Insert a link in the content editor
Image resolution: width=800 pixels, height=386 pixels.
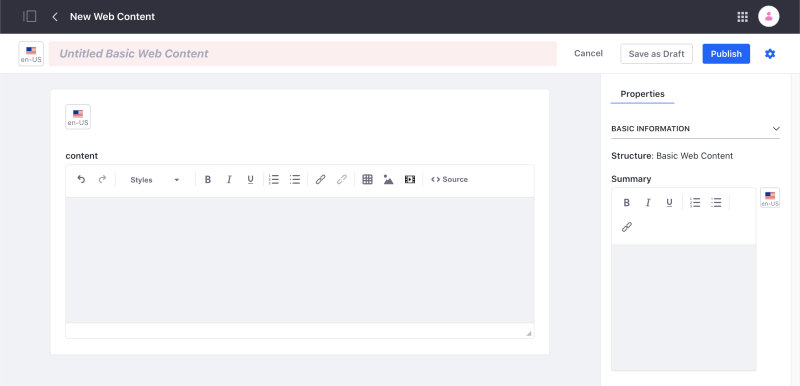coord(320,179)
